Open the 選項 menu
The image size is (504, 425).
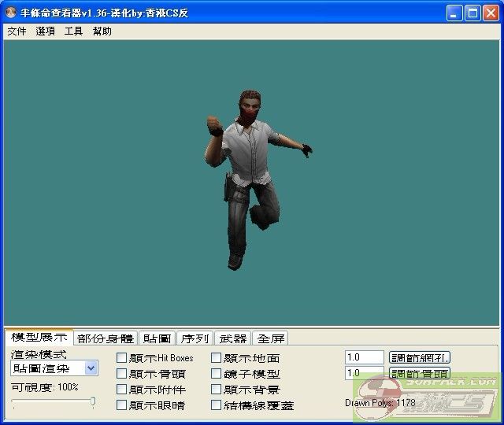tap(45, 31)
